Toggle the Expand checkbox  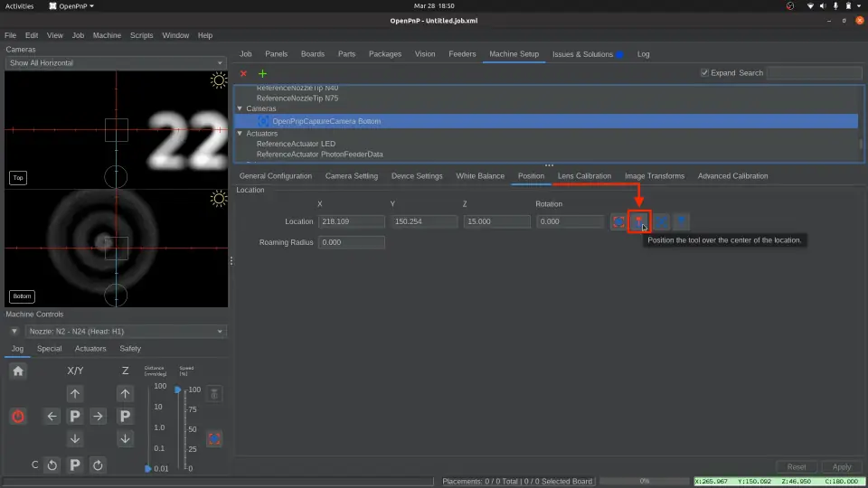[705, 73]
